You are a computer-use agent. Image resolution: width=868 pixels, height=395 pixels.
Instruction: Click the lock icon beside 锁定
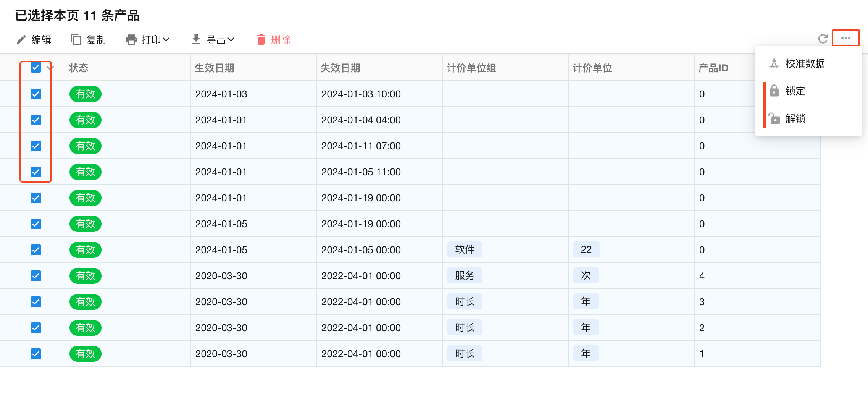click(x=774, y=91)
